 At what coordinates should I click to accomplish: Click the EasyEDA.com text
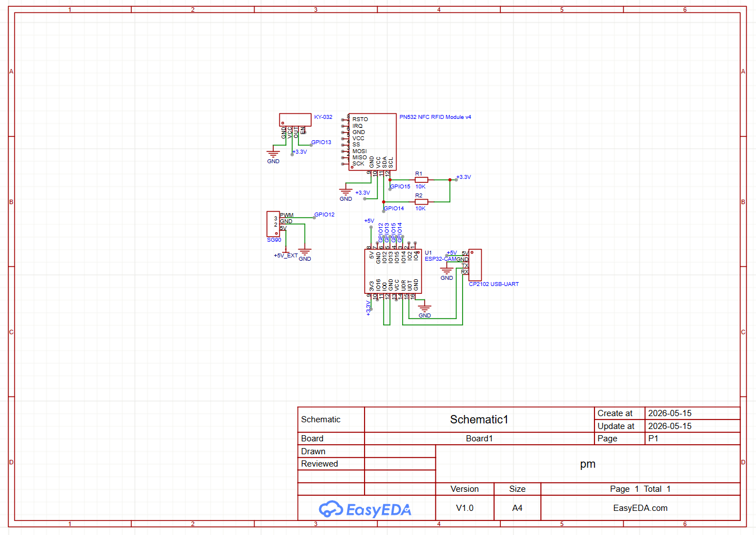click(640, 508)
